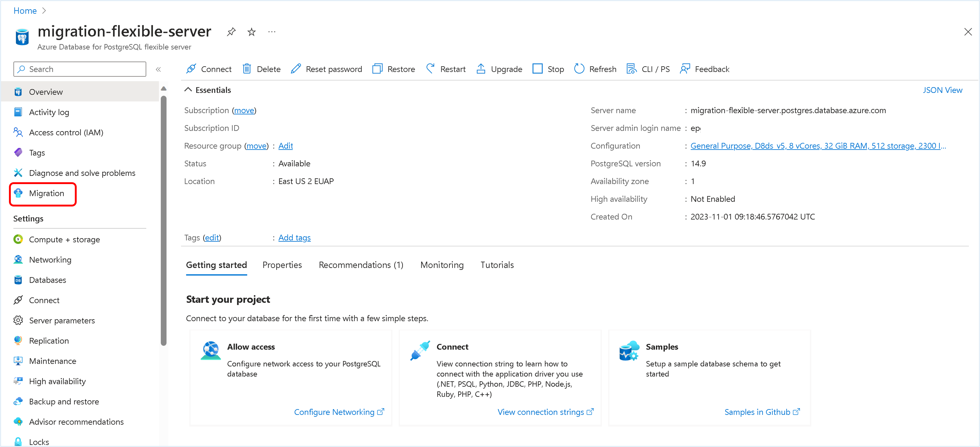The width and height of the screenshot is (980, 447).
Task: Click the Refresh circular icon
Action: pyautogui.click(x=579, y=69)
